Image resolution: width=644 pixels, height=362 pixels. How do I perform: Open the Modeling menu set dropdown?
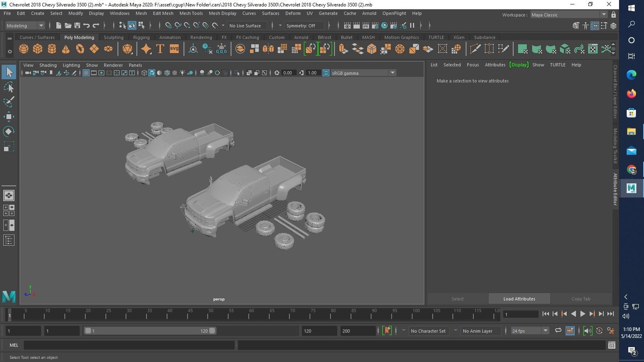click(25, 25)
